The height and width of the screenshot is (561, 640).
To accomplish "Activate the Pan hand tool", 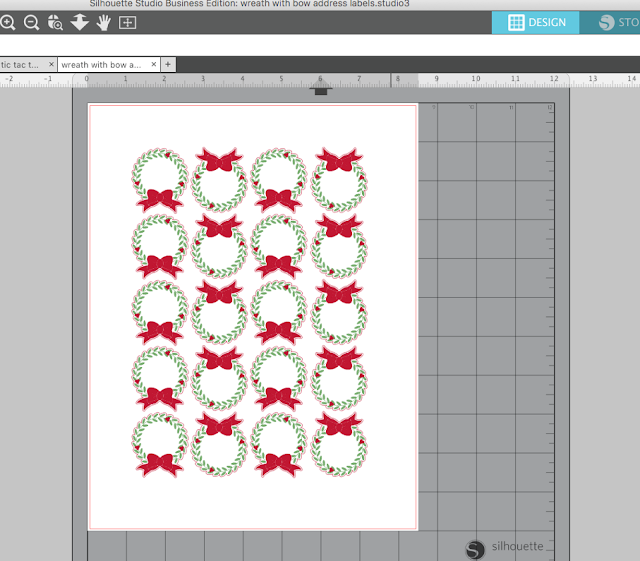I will 104,22.
